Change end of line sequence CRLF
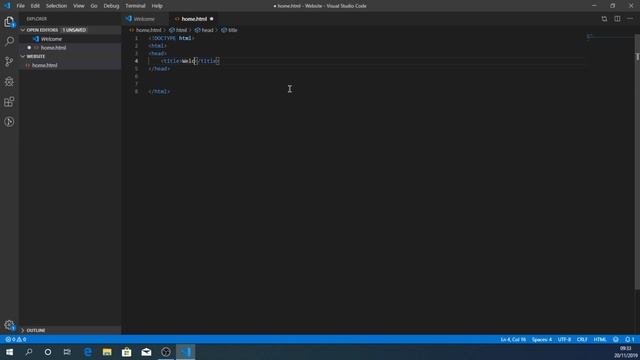The width and height of the screenshot is (640, 360). 582,339
